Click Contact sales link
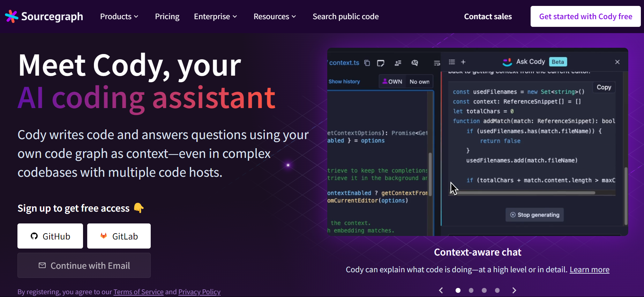 [488, 16]
